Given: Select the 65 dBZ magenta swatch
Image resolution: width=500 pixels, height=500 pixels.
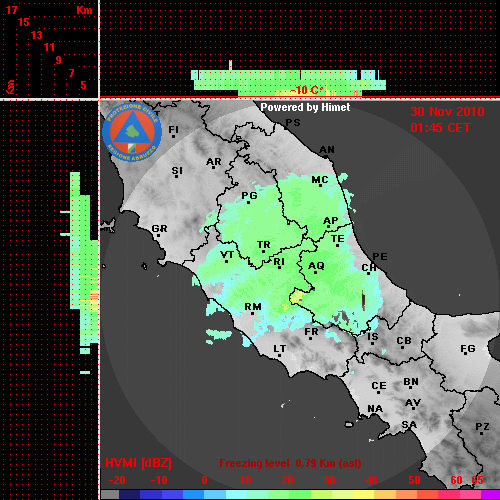Looking at the screenshot, I should [x=491, y=495].
